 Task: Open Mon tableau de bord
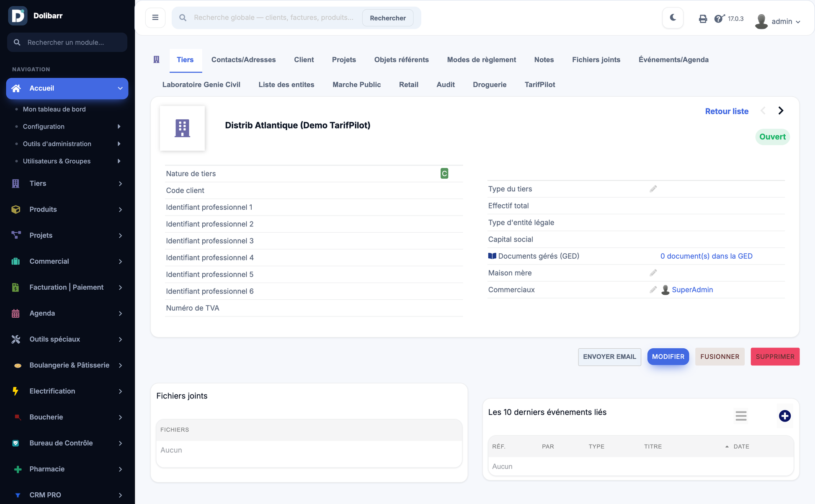[54, 109]
